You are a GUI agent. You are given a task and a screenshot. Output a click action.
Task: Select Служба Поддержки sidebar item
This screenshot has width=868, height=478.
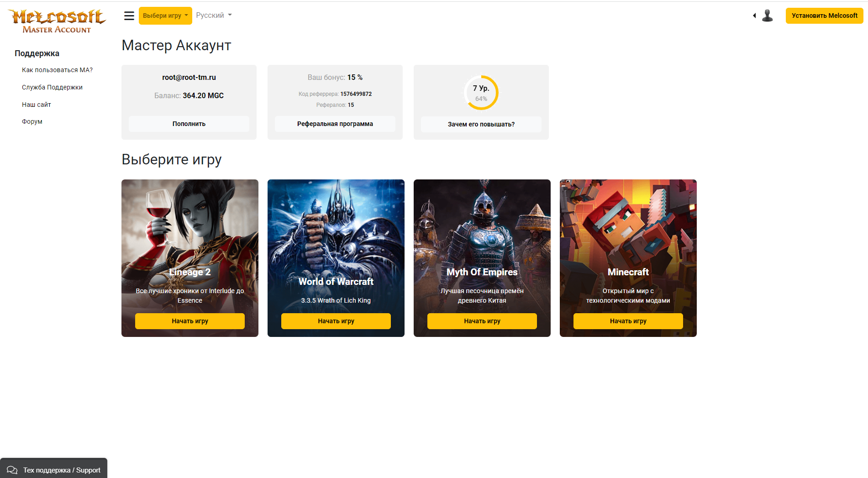[x=52, y=87]
